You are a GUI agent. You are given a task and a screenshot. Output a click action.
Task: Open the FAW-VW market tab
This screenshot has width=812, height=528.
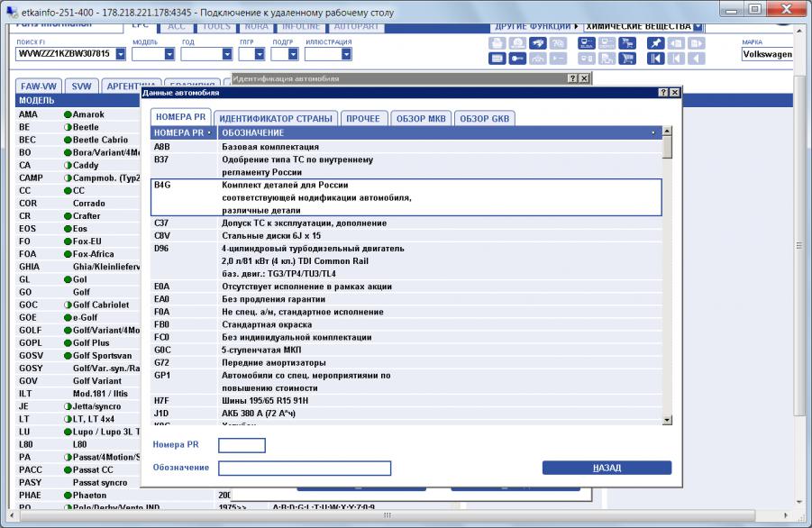(39, 86)
